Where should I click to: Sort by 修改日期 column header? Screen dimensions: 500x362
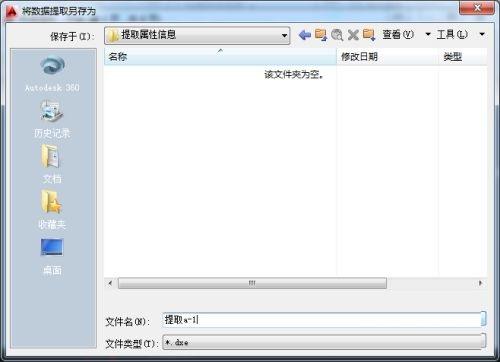point(387,57)
